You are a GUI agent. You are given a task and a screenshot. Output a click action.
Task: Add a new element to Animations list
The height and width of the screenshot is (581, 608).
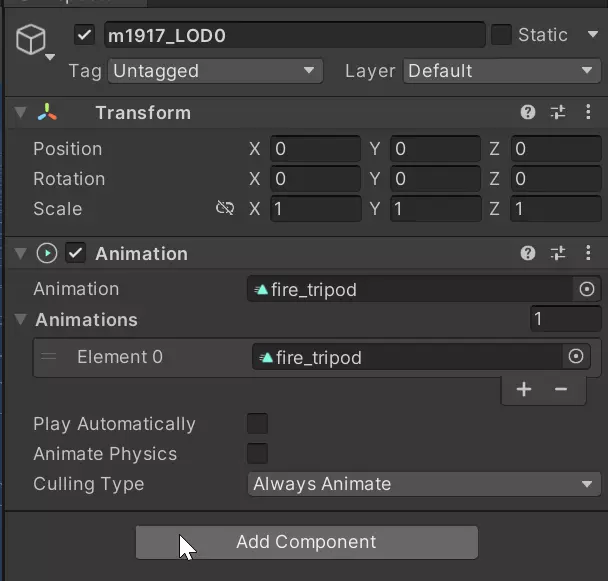(x=524, y=389)
